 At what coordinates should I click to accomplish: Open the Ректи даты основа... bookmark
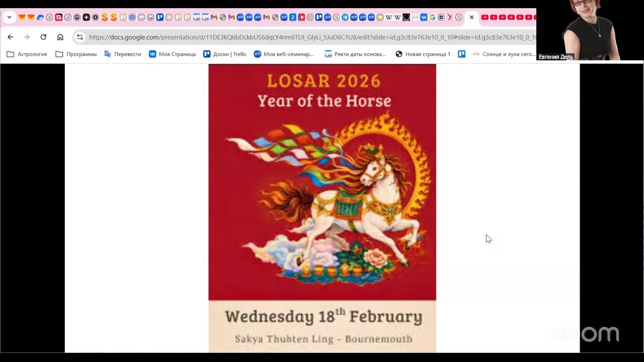pos(355,54)
